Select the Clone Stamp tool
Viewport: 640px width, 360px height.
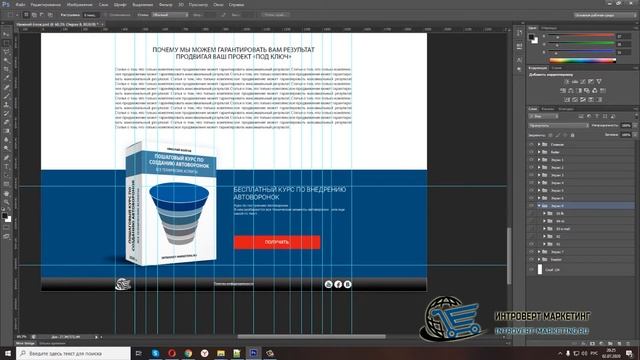pos(6,104)
